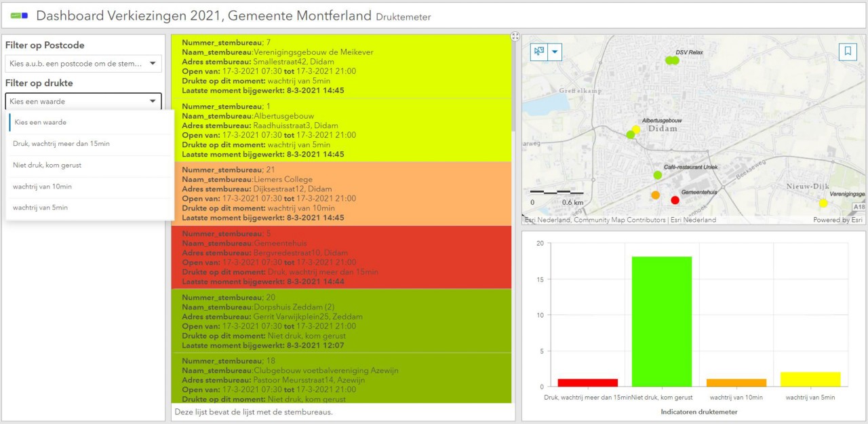The image size is (868, 424).
Task: Click the orange marker left of Gemeentehuis
Action: 655,195
